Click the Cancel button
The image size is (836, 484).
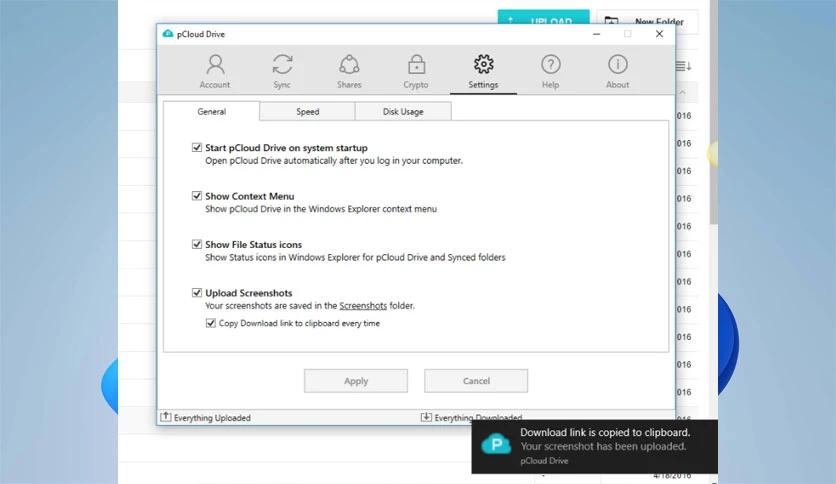click(x=476, y=381)
